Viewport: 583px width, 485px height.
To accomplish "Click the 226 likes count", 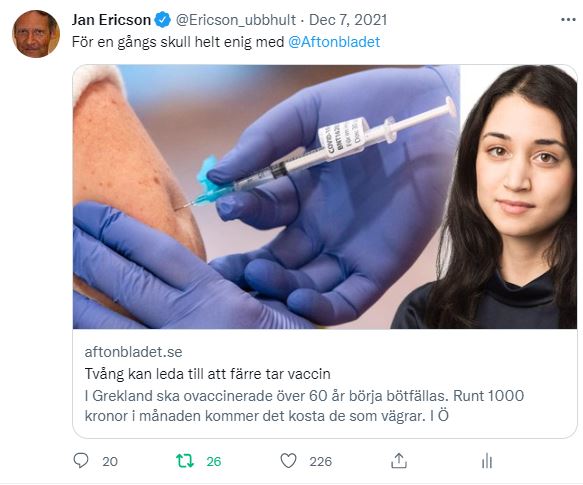I will (321, 462).
